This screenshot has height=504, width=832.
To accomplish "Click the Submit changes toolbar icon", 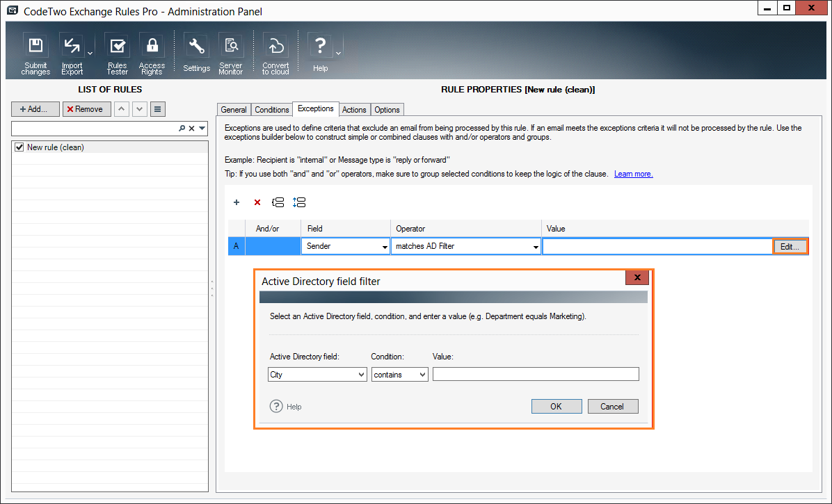I will (35, 54).
